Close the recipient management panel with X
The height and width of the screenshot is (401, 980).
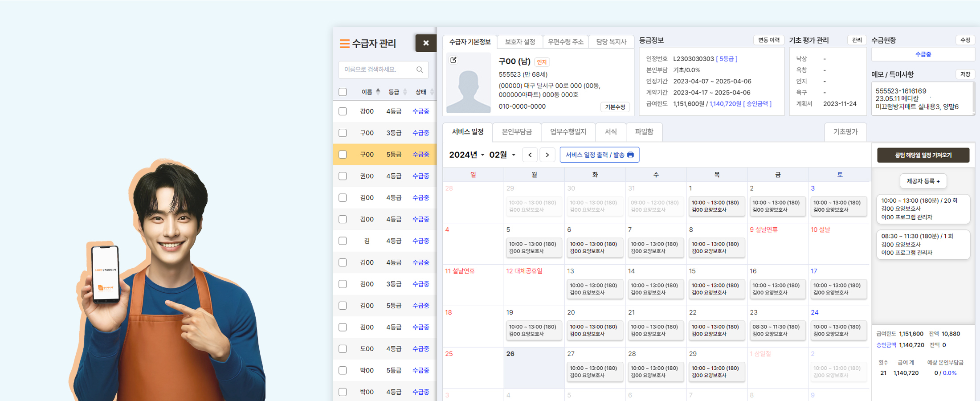click(426, 43)
